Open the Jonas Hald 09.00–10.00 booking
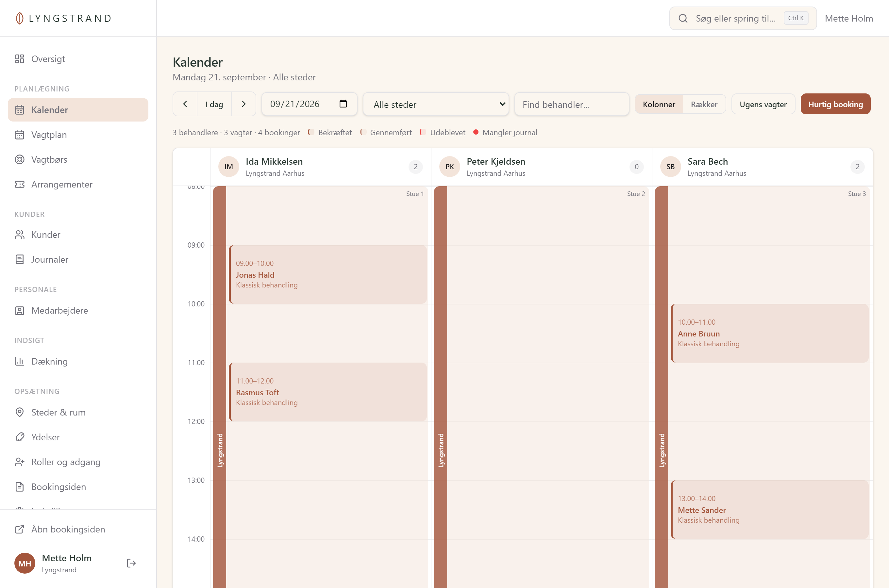 click(x=327, y=274)
